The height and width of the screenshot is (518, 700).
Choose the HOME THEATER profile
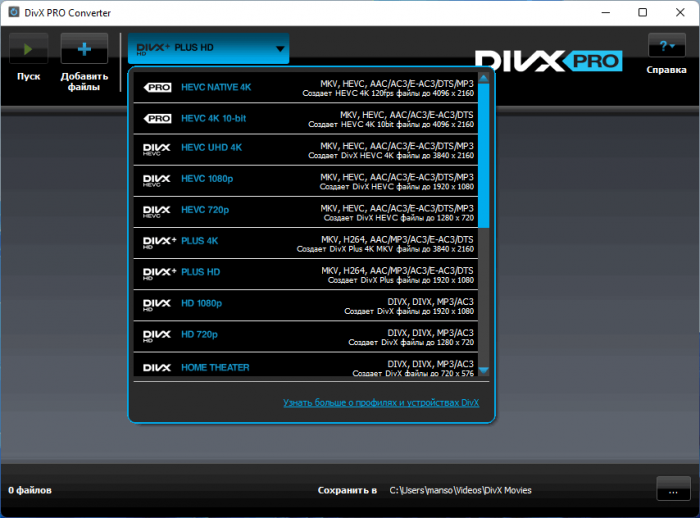[305, 365]
